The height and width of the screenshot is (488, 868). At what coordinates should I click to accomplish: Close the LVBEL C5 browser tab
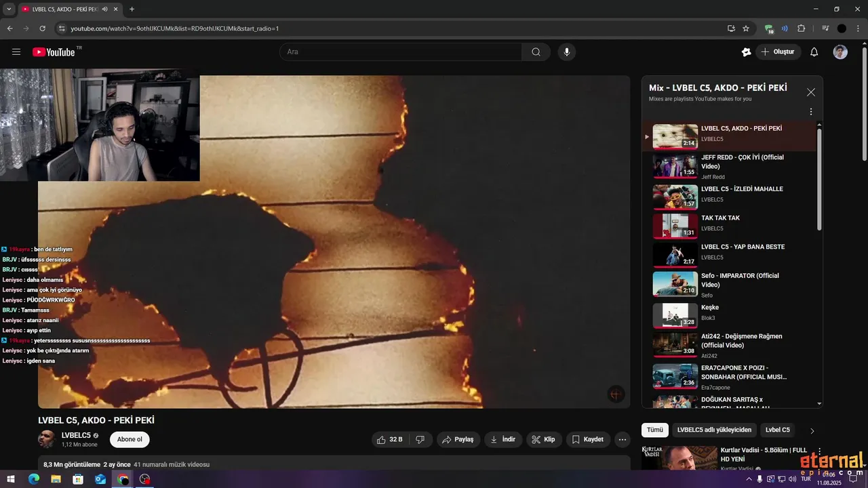(115, 9)
